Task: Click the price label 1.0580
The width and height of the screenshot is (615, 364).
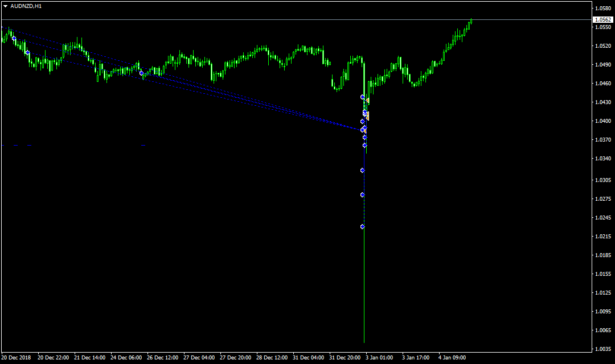Action: pos(603,8)
